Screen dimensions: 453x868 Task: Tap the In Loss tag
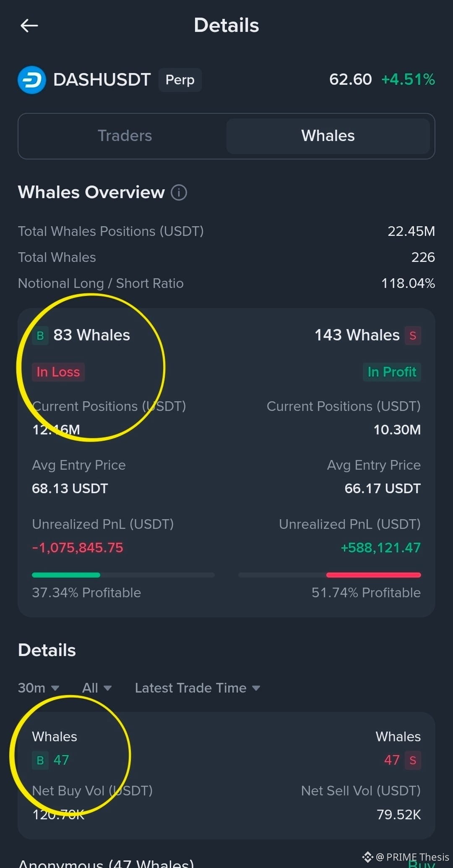point(58,372)
